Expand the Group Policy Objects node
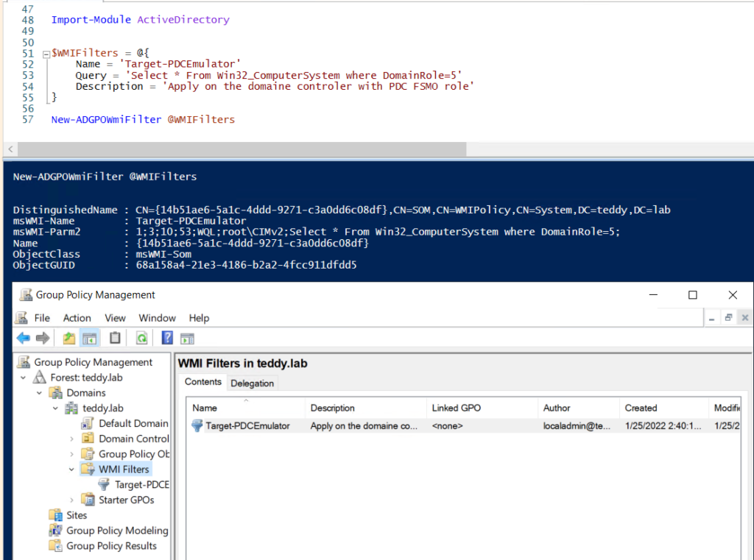 click(x=71, y=454)
